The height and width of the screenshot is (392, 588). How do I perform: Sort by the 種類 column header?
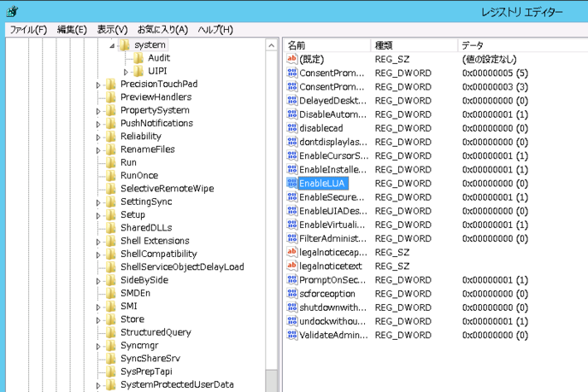pos(414,45)
